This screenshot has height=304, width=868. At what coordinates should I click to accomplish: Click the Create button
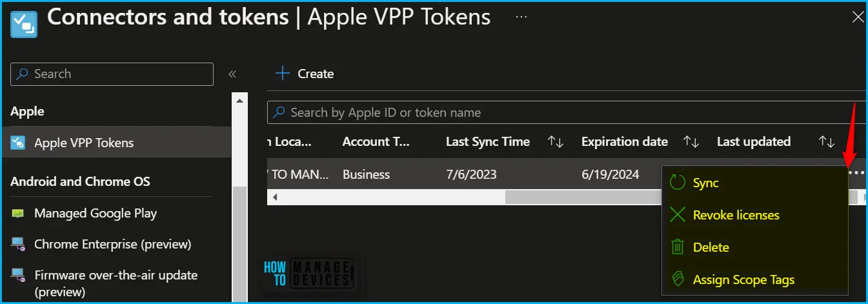(x=304, y=74)
